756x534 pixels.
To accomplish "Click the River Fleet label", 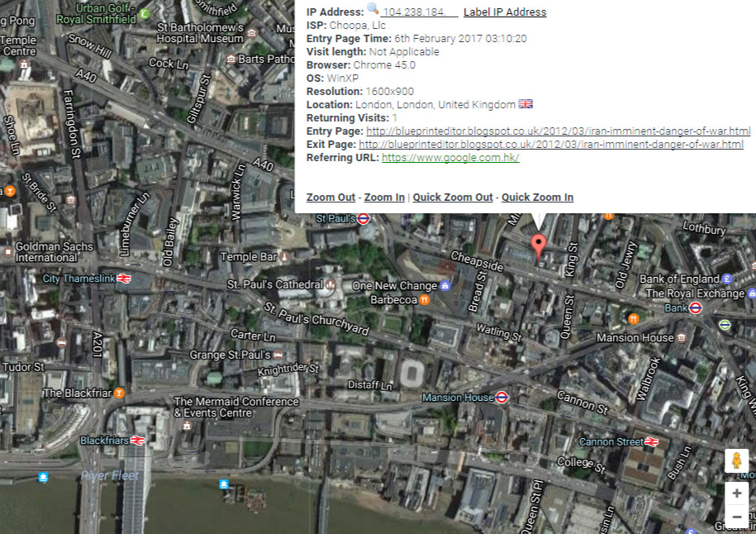I will click(109, 475).
